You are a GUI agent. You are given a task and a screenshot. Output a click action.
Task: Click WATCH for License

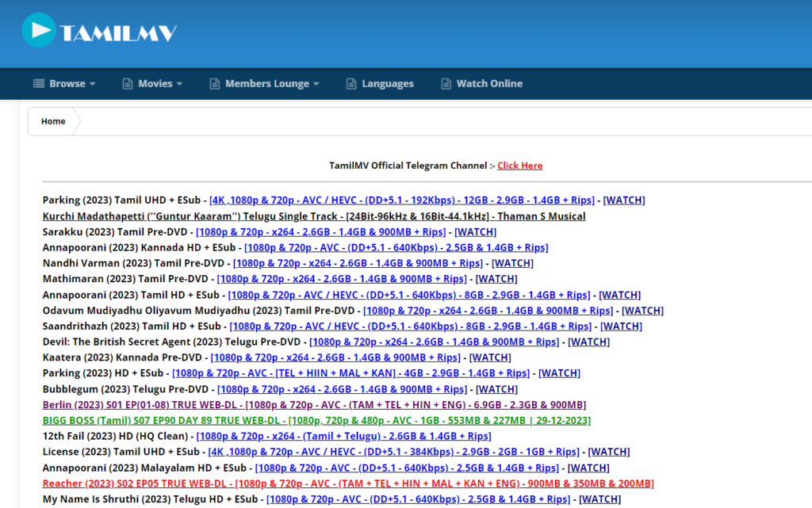pos(609,452)
